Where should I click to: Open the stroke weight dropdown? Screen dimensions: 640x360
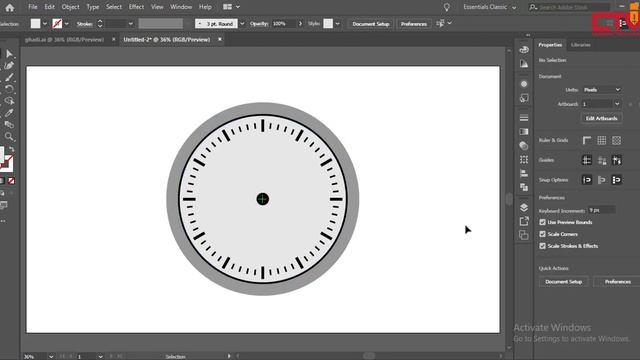point(131,24)
